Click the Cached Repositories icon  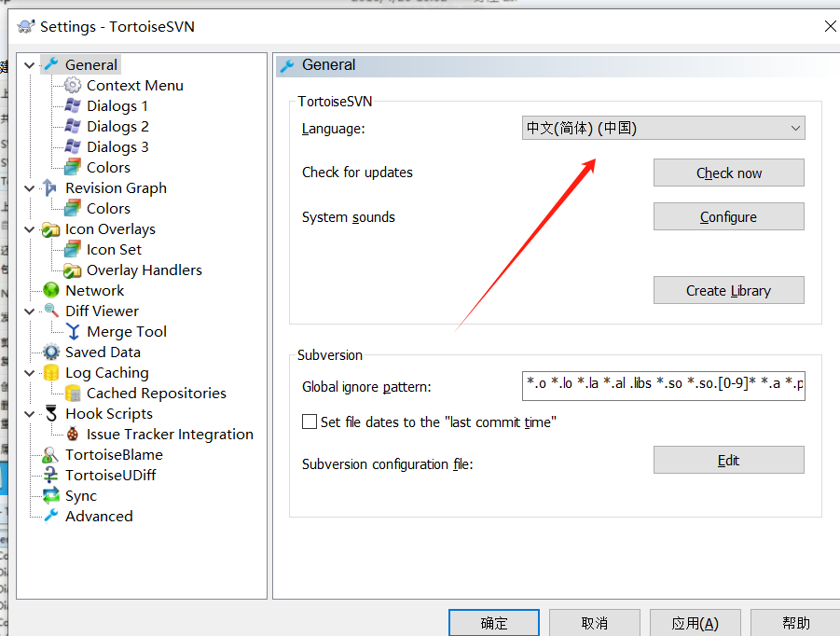click(73, 394)
